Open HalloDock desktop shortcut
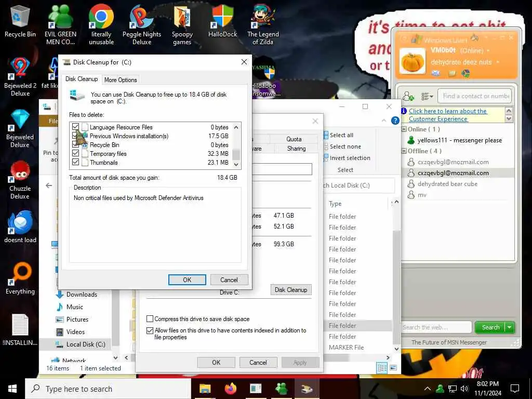This screenshot has height=399, width=532. click(x=222, y=21)
